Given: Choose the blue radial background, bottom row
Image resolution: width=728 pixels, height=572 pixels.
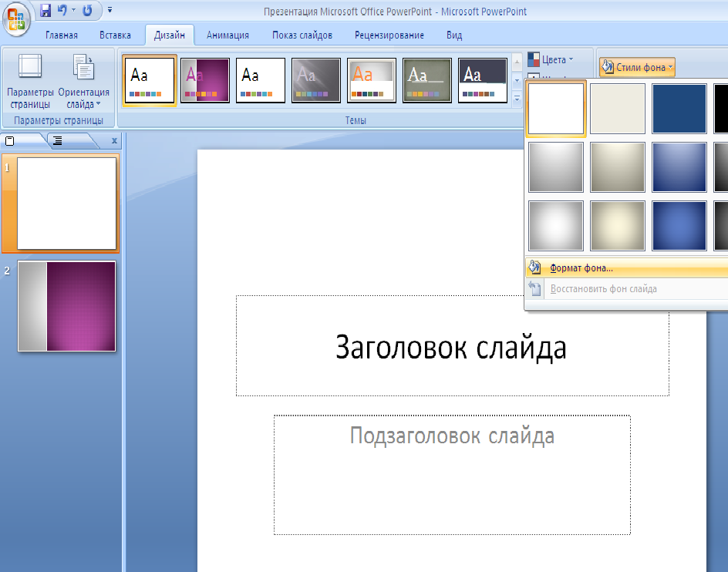Looking at the screenshot, I should [x=679, y=226].
